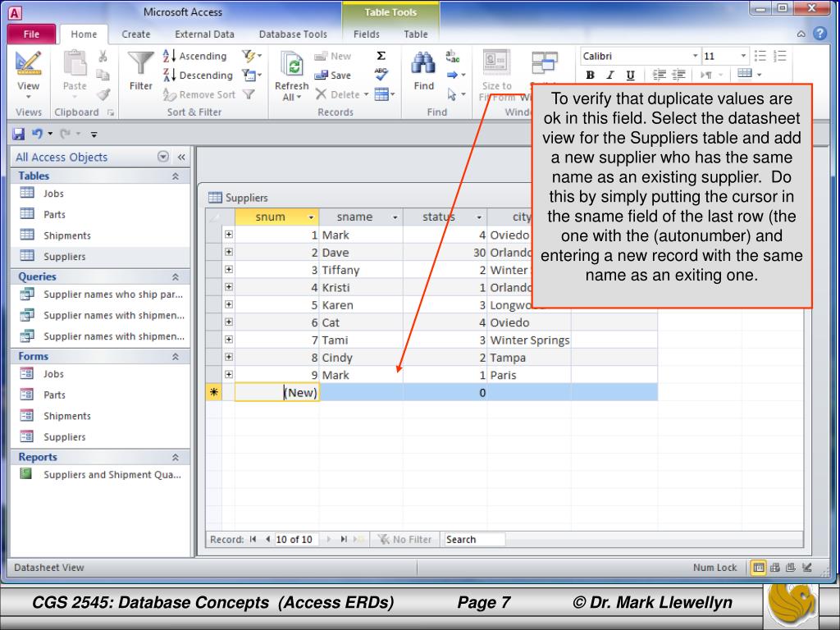This screenshot has width=840, height=630.
Task: Open the File tab
Action: (32, 34)
